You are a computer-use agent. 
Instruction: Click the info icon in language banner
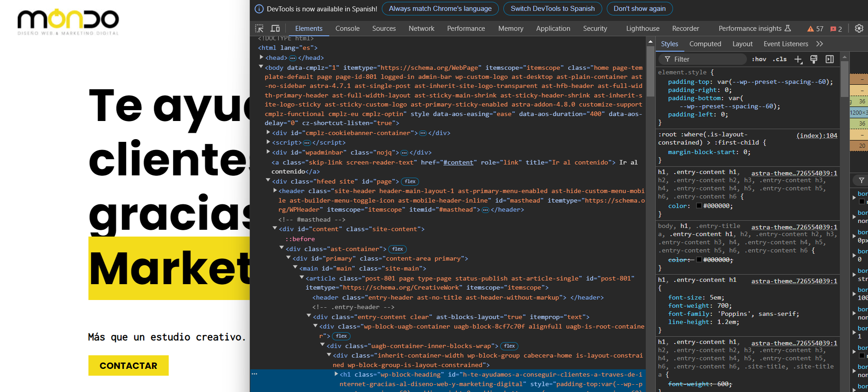[x=259, y=9]
